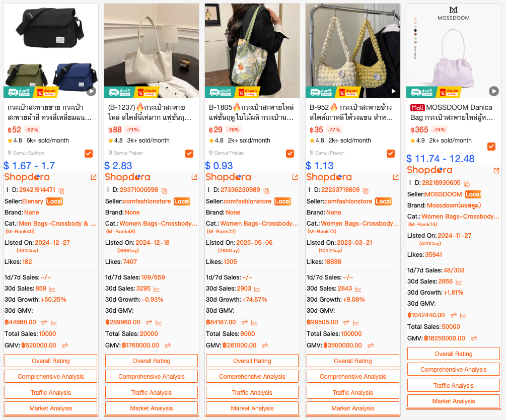506x420 pixels.
Task: Open GMV trend chart for ฿99505.00
Action: click(356, 322)
